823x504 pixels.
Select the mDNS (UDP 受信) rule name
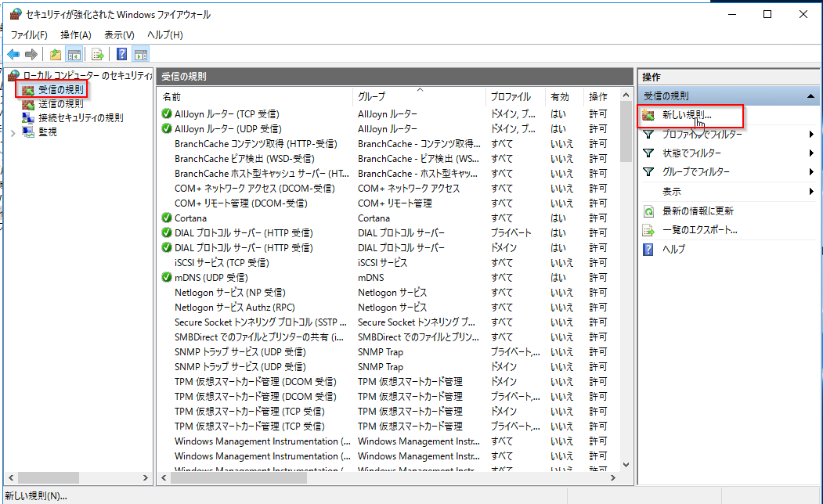point(211,278)
